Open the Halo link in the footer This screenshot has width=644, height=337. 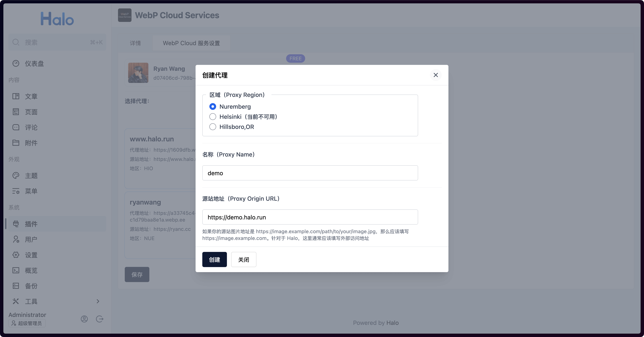tap(392, 323)
